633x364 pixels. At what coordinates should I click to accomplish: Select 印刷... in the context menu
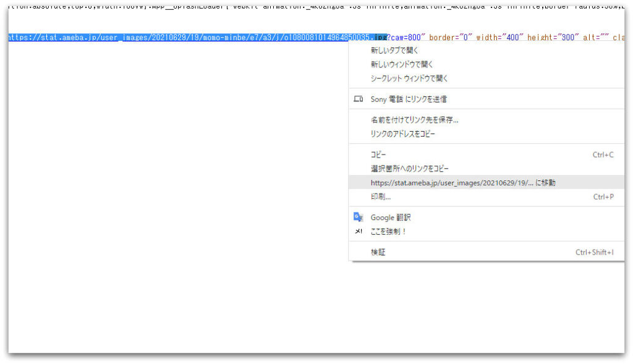(381, 197)
